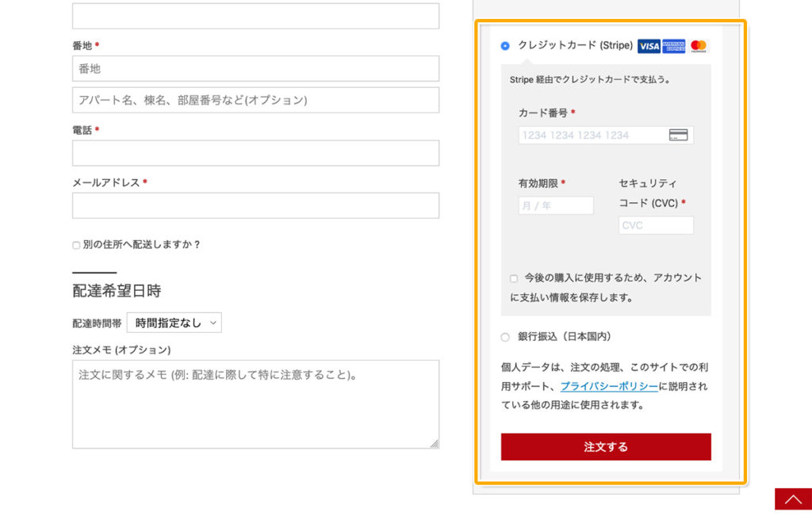Focus the 有効期限 month/year field
The height and width of the screenshot is (516, 812).
point(556,205)
